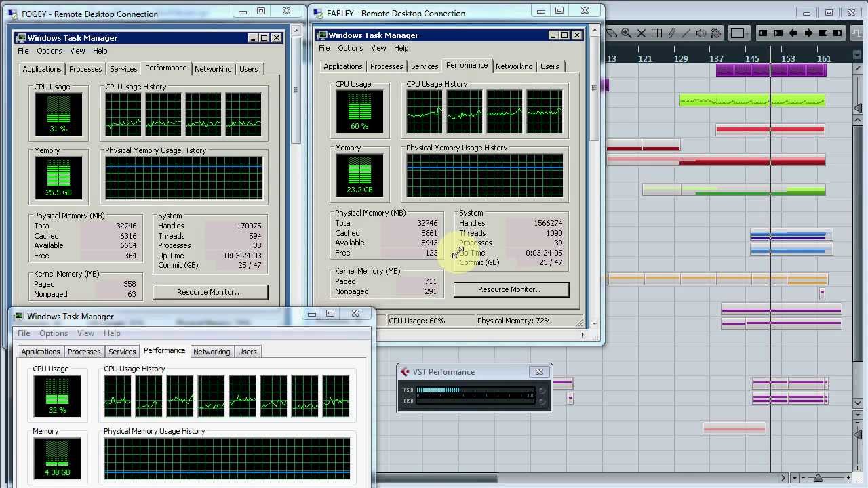
Task: Click nudge move right arrow
Action: click(808, 33)
